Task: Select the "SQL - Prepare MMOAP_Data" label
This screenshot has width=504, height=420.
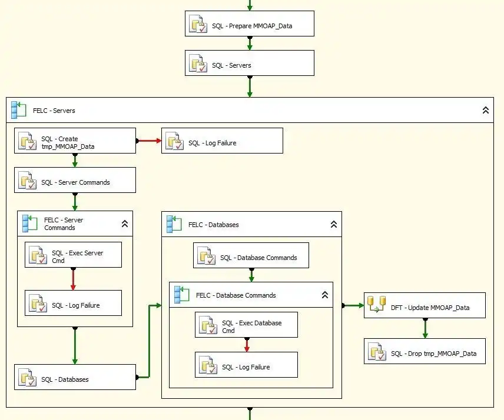Action: point(252,26)
